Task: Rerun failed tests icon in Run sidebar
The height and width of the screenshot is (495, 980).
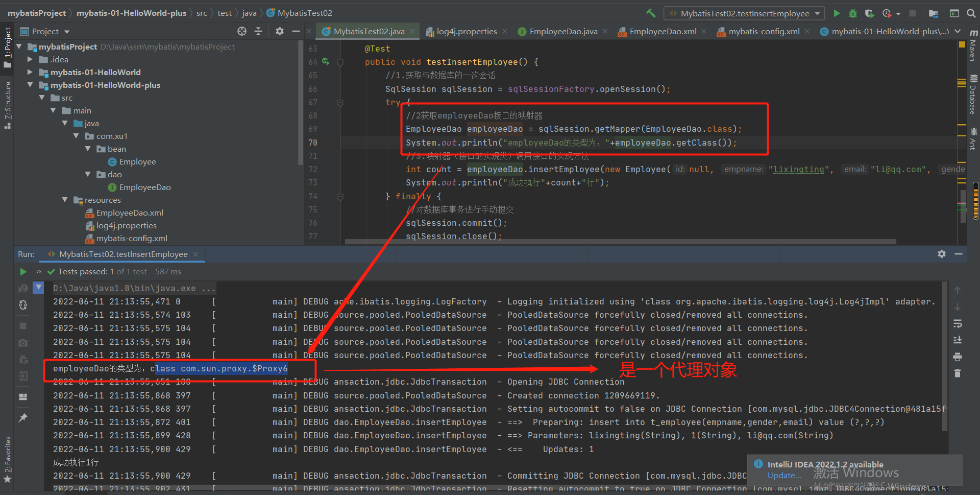Action: pos(23,288)
